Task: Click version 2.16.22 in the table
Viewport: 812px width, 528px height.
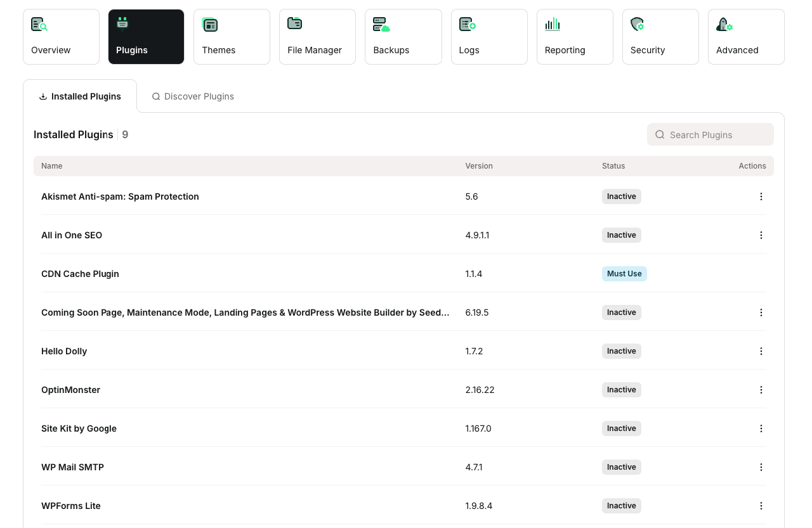Action: pyautogui.click(x=480, y=390)
